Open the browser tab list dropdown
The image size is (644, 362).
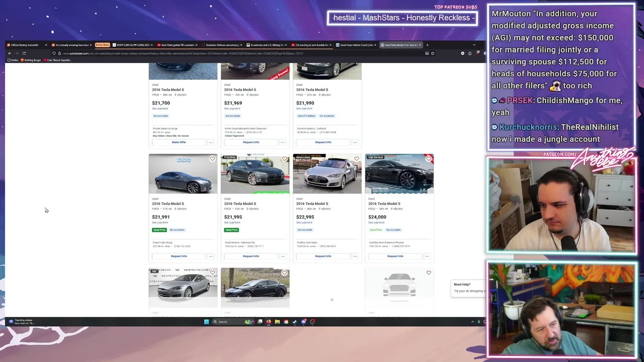(473, 45)
